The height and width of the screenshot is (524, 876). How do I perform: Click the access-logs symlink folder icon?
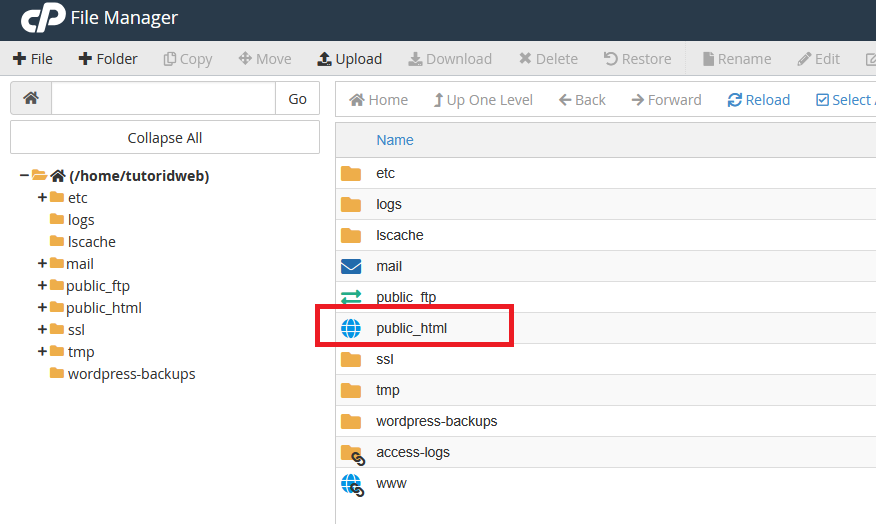pos(353,455)
